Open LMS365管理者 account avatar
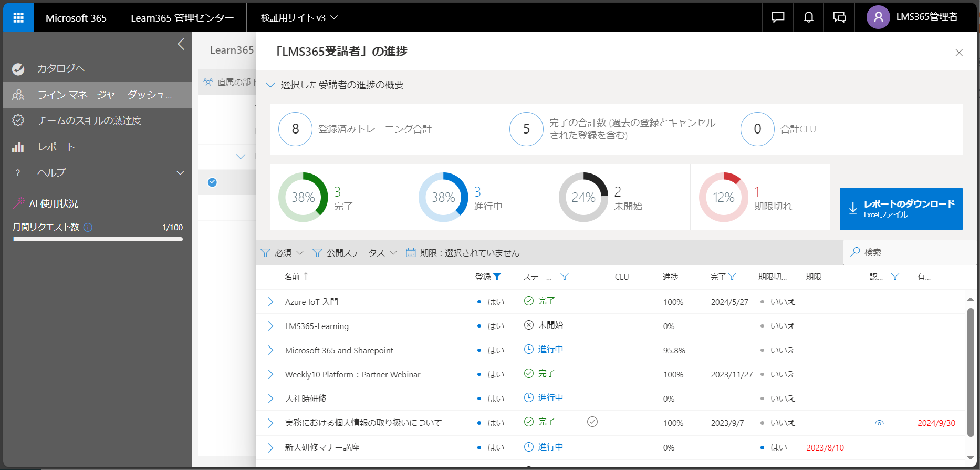Screen dimensions: 980x470 [x=878, y=17]
